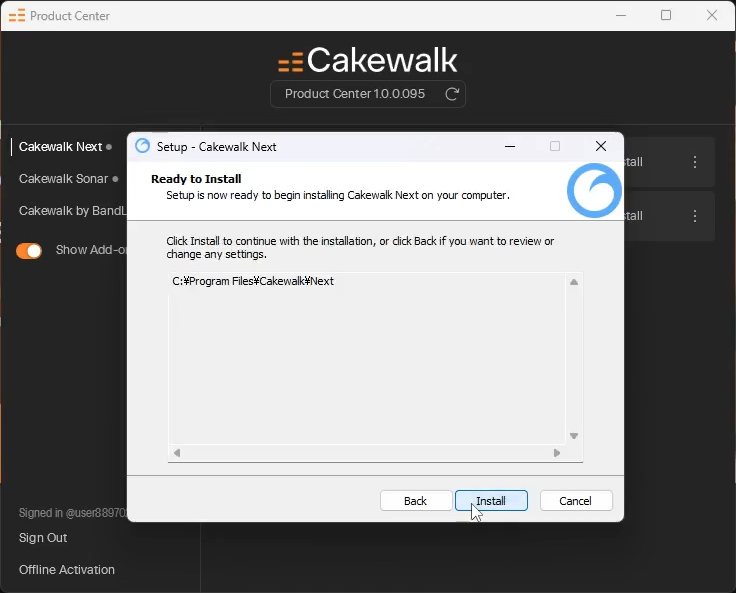Click the large Cakewalk Next logo in the setup header
736x593 pixels.
click(594, 191)
